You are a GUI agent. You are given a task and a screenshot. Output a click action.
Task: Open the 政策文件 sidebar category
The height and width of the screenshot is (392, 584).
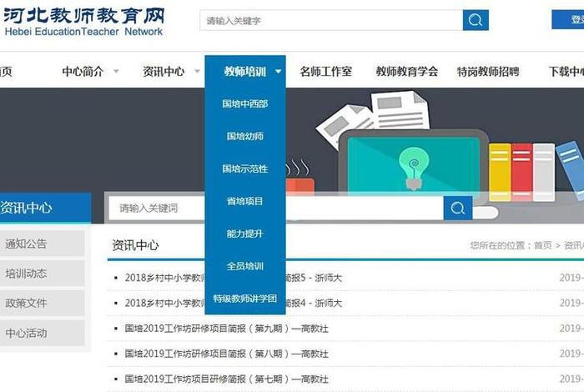[42, 303]
